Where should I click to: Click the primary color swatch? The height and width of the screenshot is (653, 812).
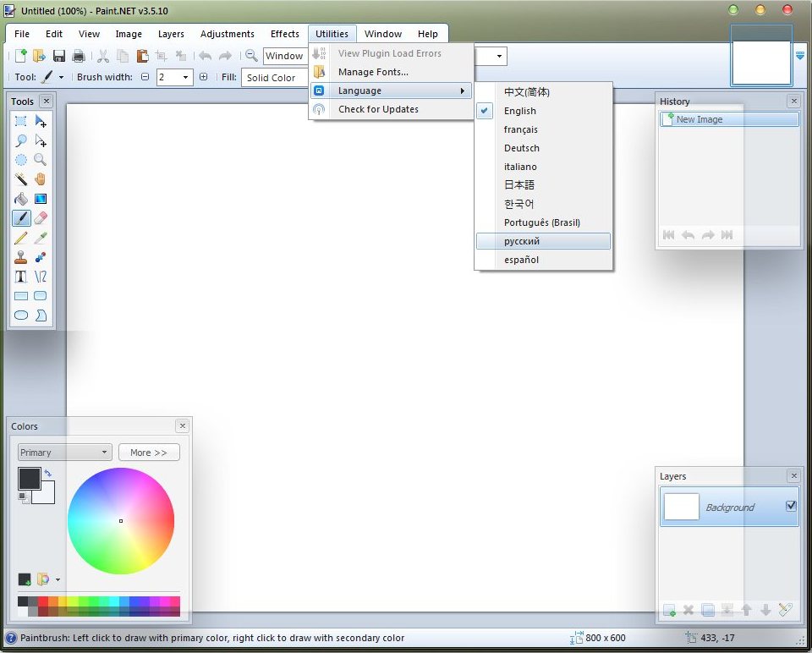coord(29,478)
